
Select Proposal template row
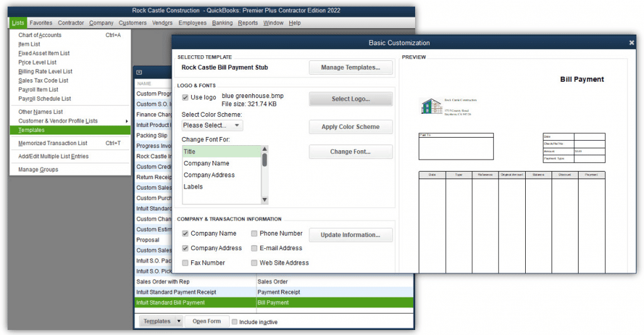click(x=153, y=239)
